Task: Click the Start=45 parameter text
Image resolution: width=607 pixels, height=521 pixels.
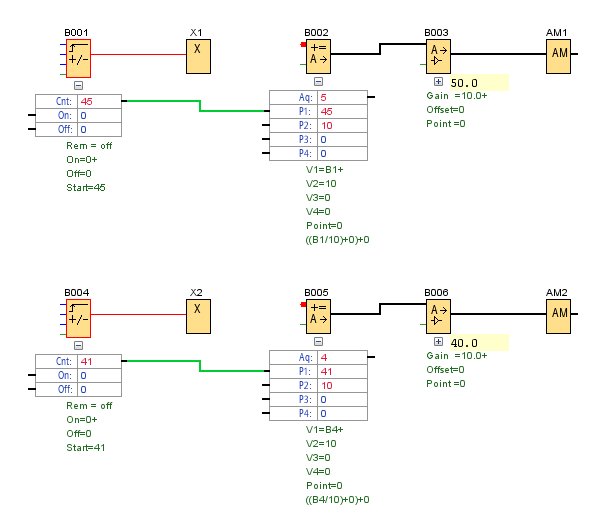Action: (86, 188)
